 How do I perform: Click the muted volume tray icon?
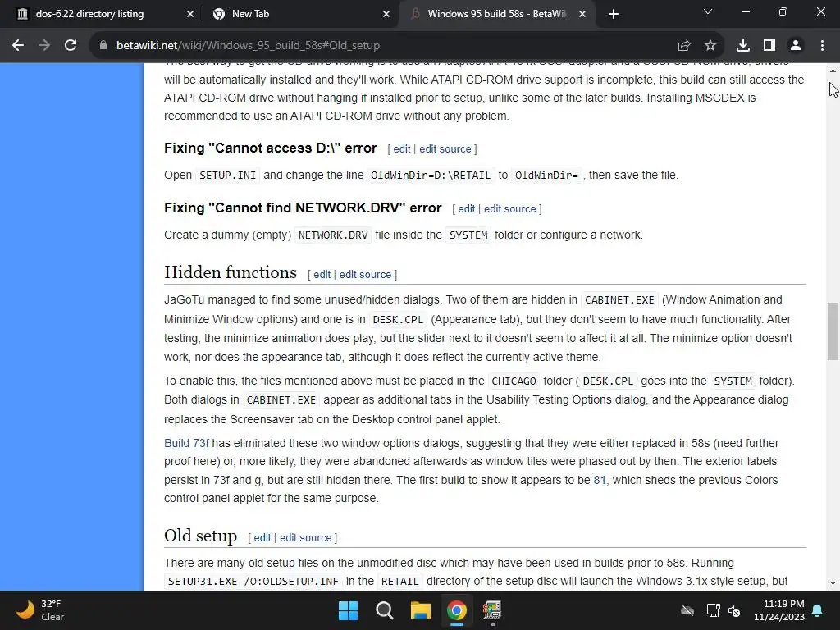pyautogui.click(x=734, y=610)
